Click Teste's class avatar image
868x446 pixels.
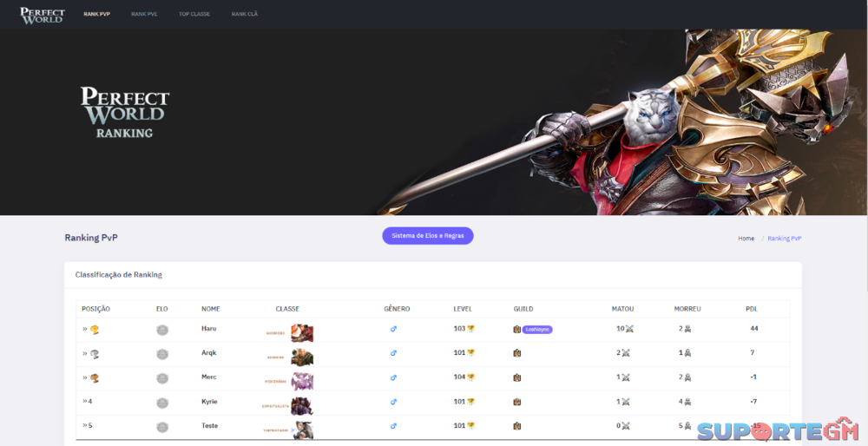(x=302, y=430)
